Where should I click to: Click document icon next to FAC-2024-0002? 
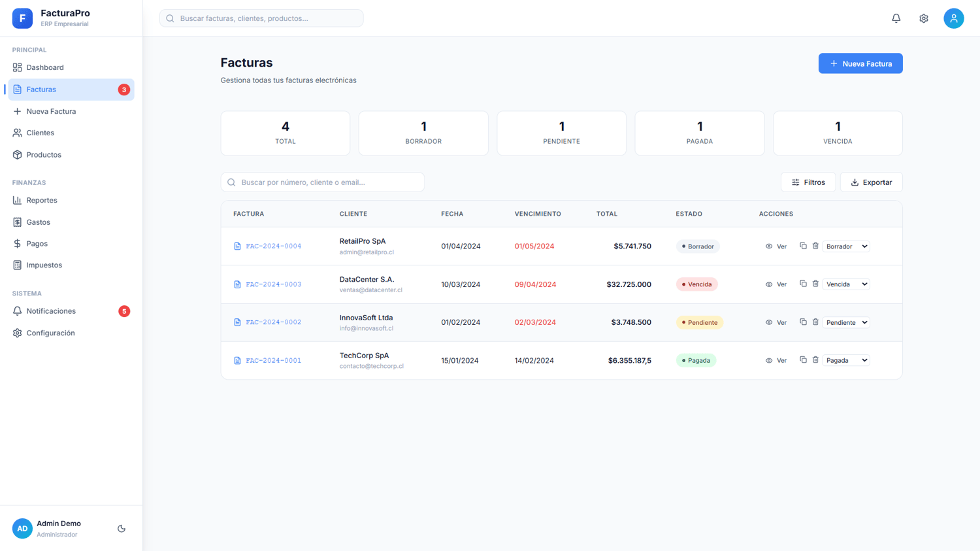pos(237,322)
